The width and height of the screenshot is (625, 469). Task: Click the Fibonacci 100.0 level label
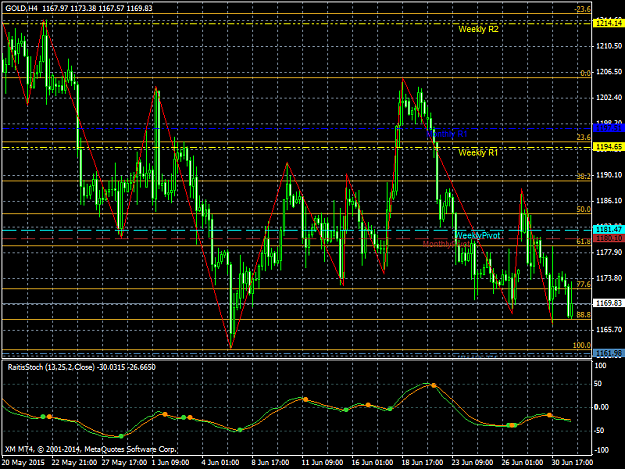(x=582, y=345)
